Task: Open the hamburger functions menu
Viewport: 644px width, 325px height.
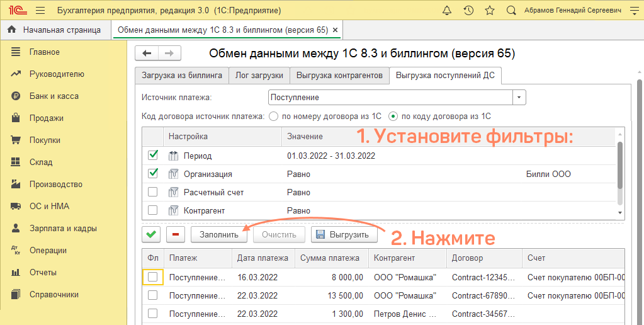Action: (x=40, y=10)
